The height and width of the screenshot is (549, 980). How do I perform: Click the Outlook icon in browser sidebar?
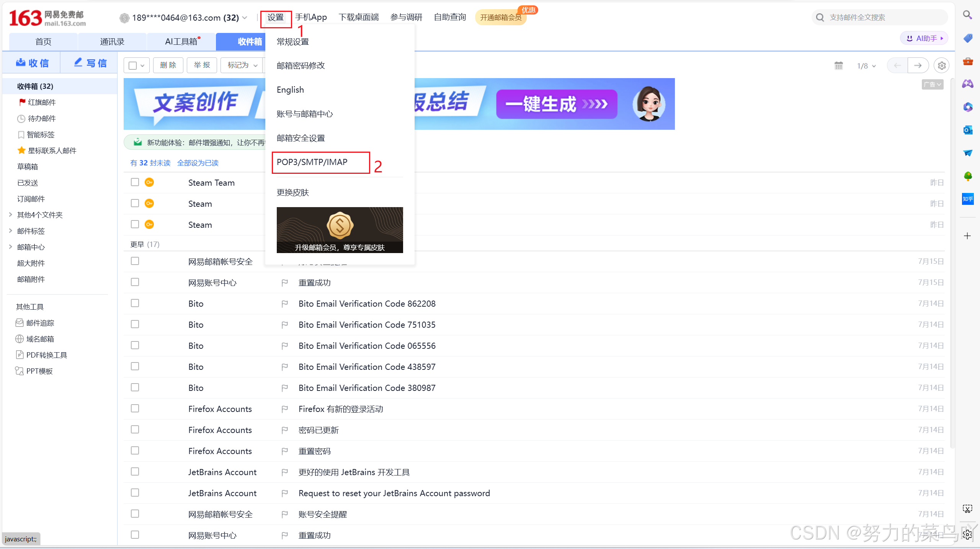968,130
